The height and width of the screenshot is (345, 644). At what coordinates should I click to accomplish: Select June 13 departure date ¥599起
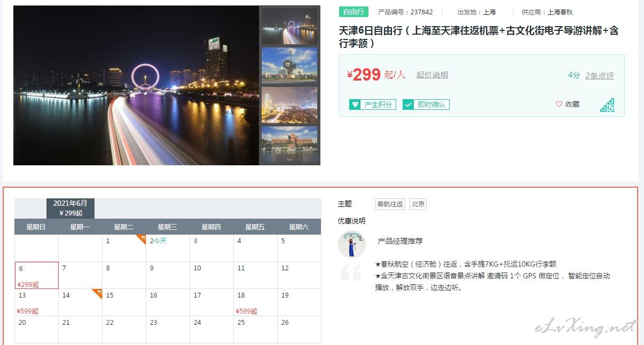click(x=37, y=302)
